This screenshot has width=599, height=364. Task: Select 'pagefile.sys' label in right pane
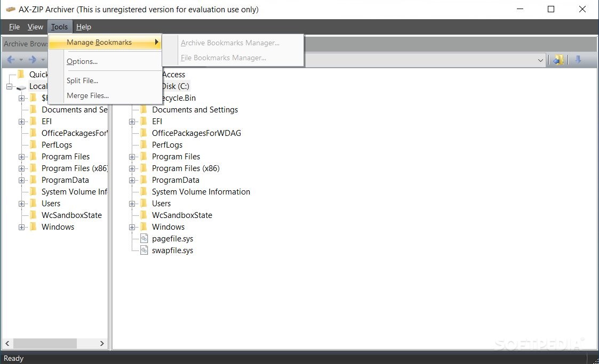tap(172, 239)
